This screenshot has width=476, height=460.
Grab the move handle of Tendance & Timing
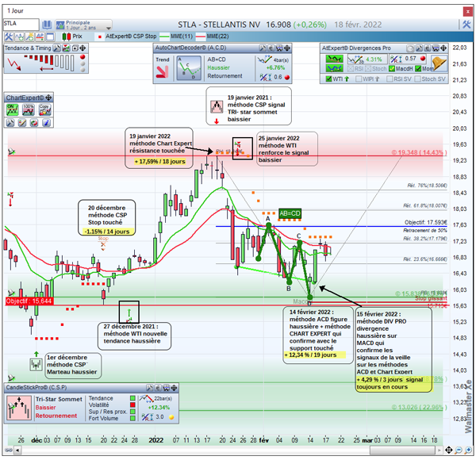pos(83,48)
